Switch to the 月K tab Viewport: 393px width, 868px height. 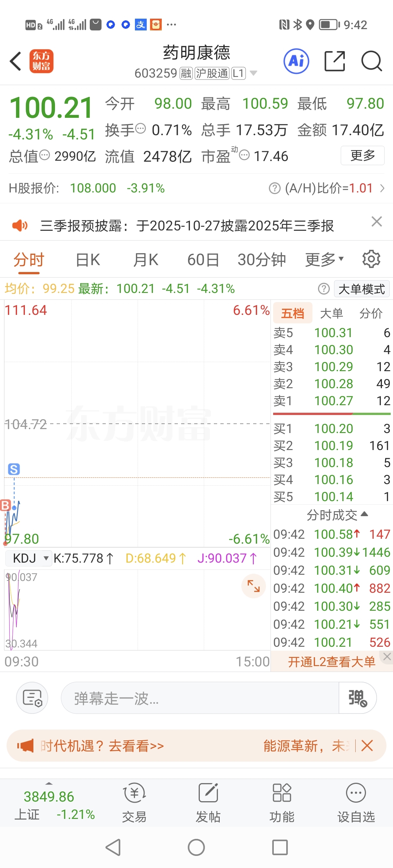(x=146, y=260)
